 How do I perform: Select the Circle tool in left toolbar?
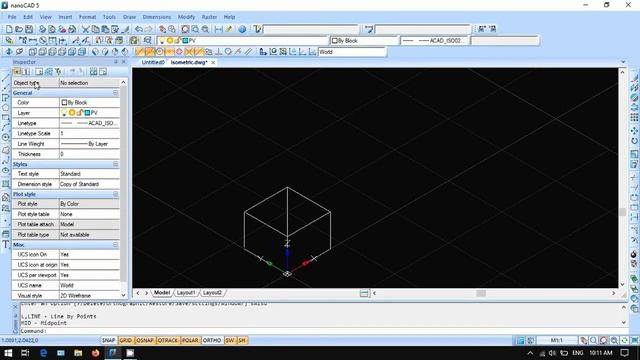(5, 137)
